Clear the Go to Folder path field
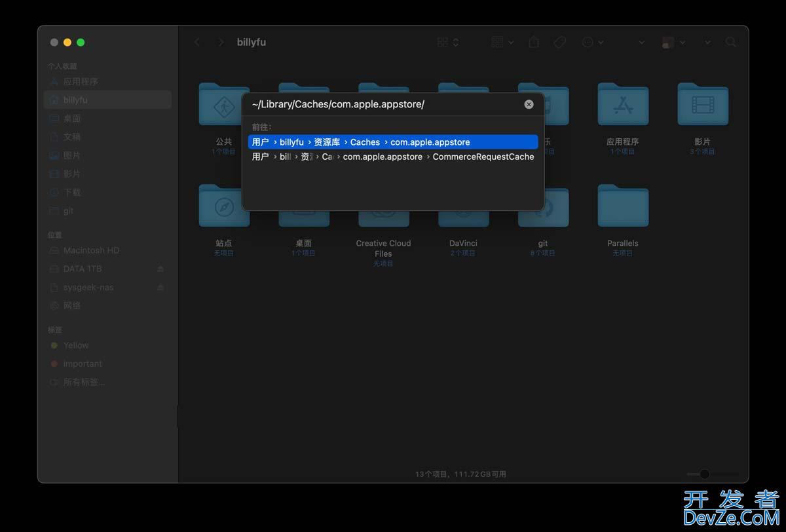 529,104
